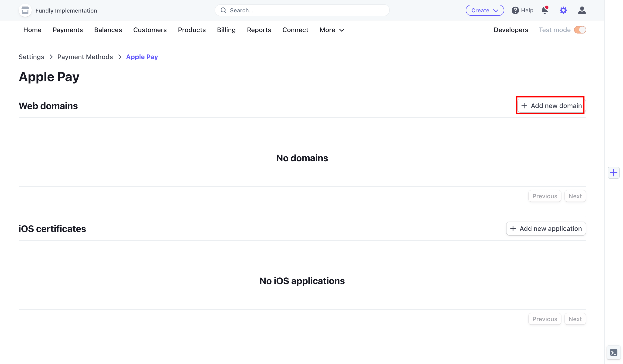This screenshot has width=623, height=364.
Task: Open the Reports tab
Action: [x=259, y=30]
